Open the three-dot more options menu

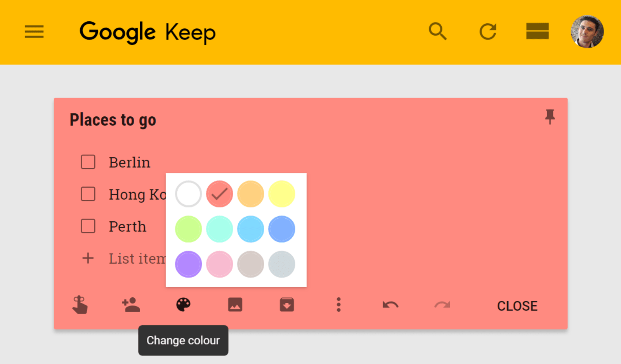click(x=338, y=305)
